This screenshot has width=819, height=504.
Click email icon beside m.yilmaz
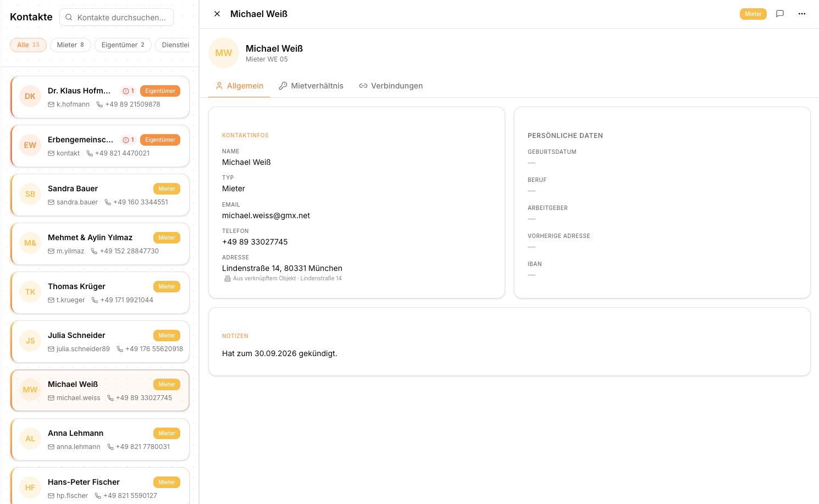(51, 251)
